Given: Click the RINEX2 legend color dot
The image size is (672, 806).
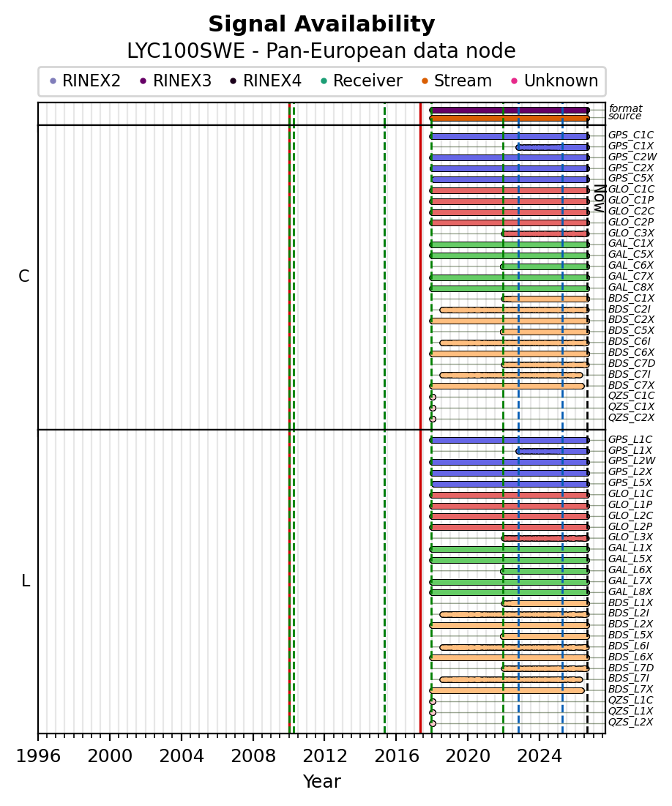Looking at the screenshot, I should (x=53, y=81).
